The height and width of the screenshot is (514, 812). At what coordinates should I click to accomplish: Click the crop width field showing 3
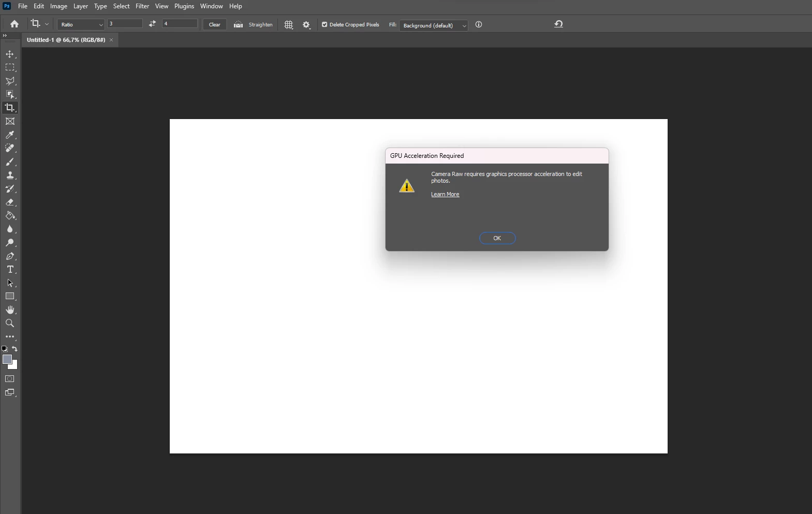pyautogui.click(x=125, y=24)
